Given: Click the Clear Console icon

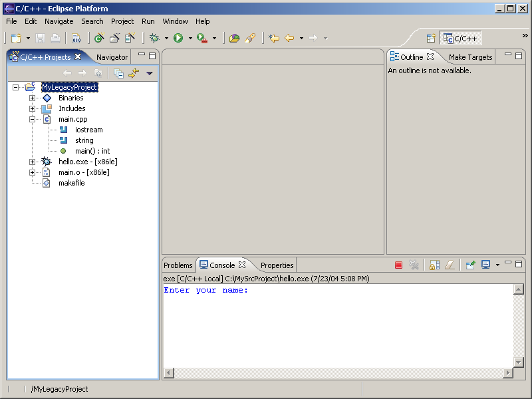Looking at the screenshot, I should pyautogui.click(x=449, y=265).
